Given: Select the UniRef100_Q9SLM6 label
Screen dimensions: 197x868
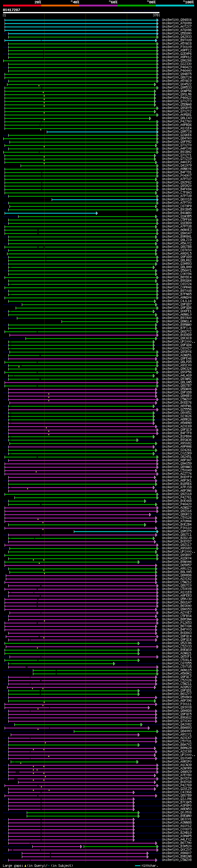Looking at the screenshot, I should tap(177, 94).
